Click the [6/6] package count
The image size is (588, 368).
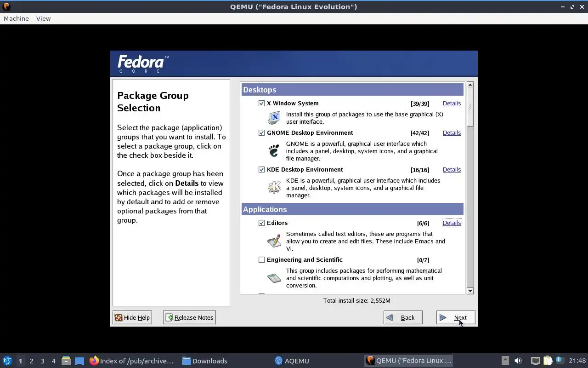pos(423,223)
